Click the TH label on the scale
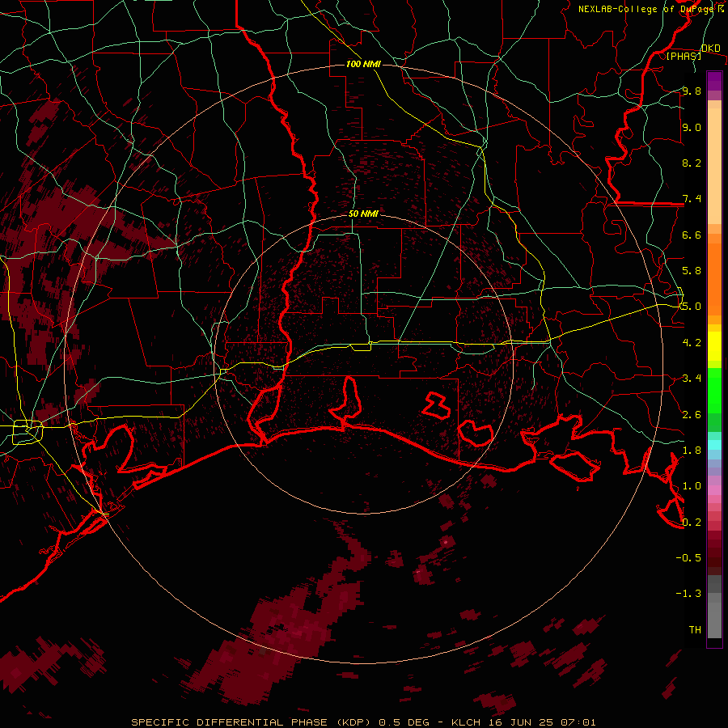The image size is (728, 728). 695,630
